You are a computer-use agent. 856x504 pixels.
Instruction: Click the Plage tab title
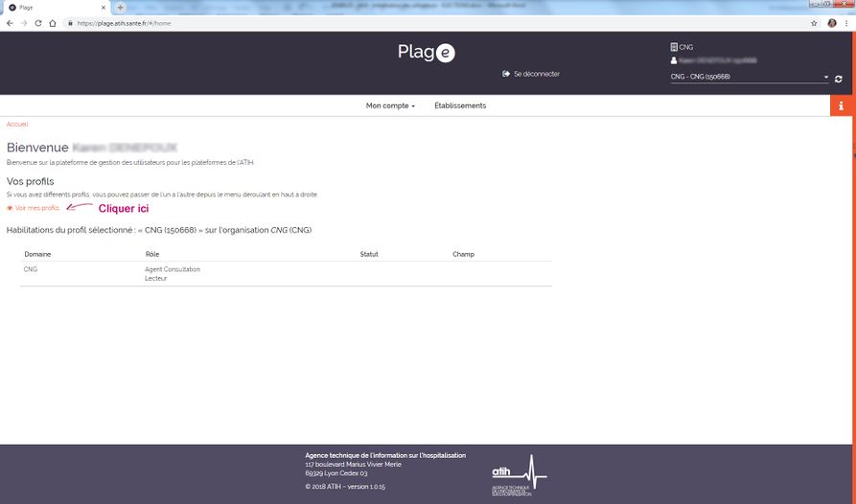point(26,8)
